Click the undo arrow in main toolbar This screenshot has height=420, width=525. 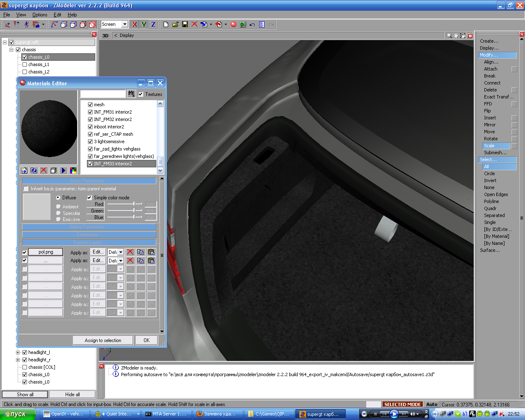coord(252,25)
